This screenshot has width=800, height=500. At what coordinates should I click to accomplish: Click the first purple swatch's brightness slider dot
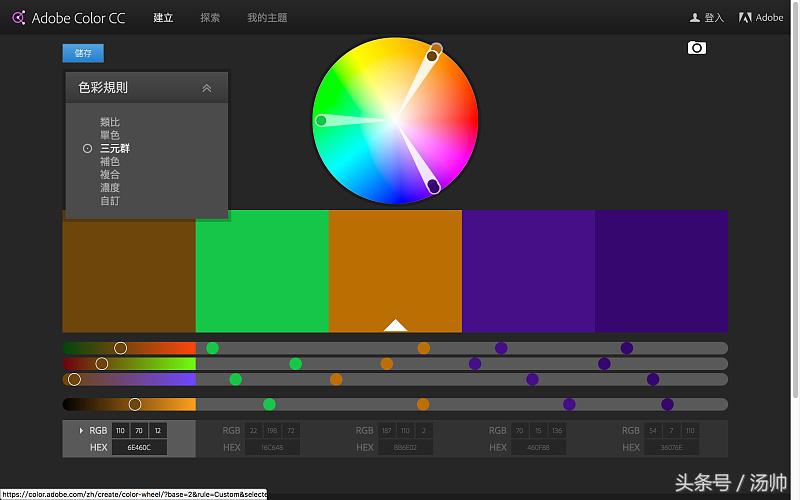click(569, 405)
